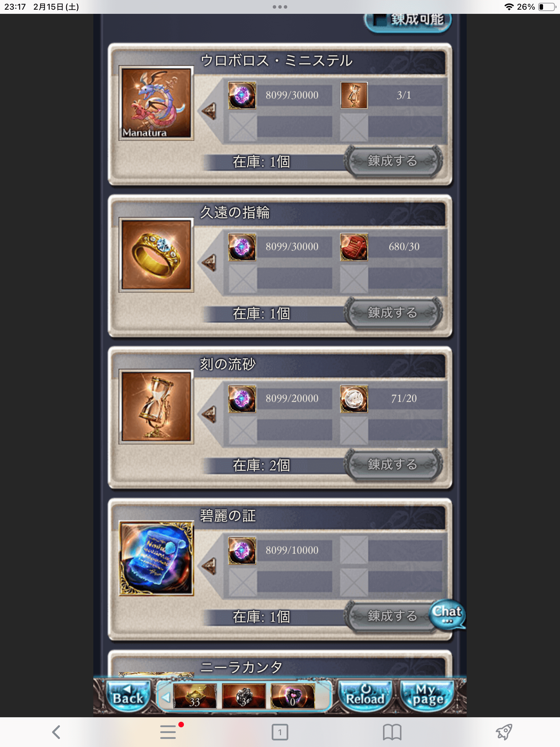Tap the hourglass 刻の流砂 item icon

tap(156, 407)
